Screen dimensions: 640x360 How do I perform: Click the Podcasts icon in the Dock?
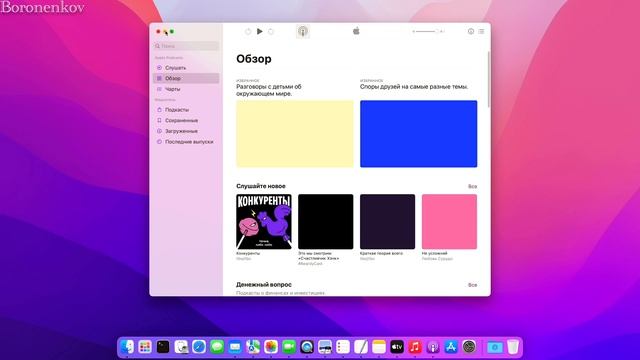pyautogui.click(x=433, y=347)
